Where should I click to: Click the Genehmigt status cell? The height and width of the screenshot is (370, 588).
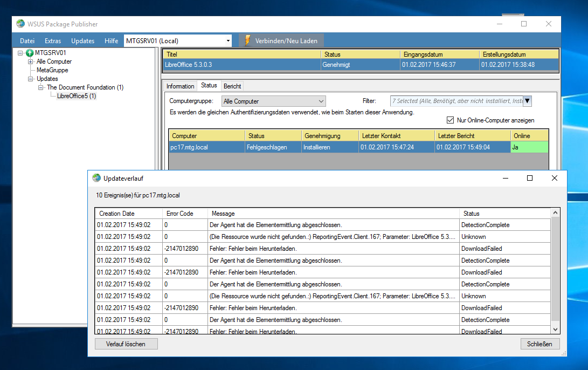point(361,65)
